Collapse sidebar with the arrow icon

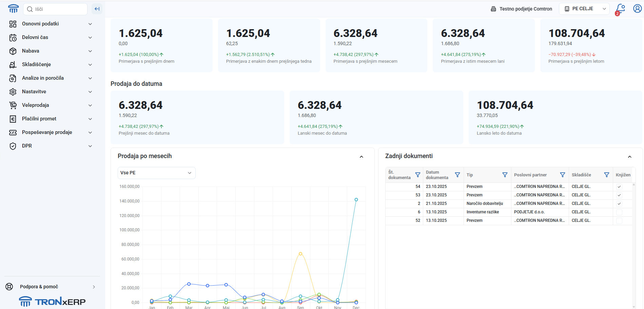point(97,9)
